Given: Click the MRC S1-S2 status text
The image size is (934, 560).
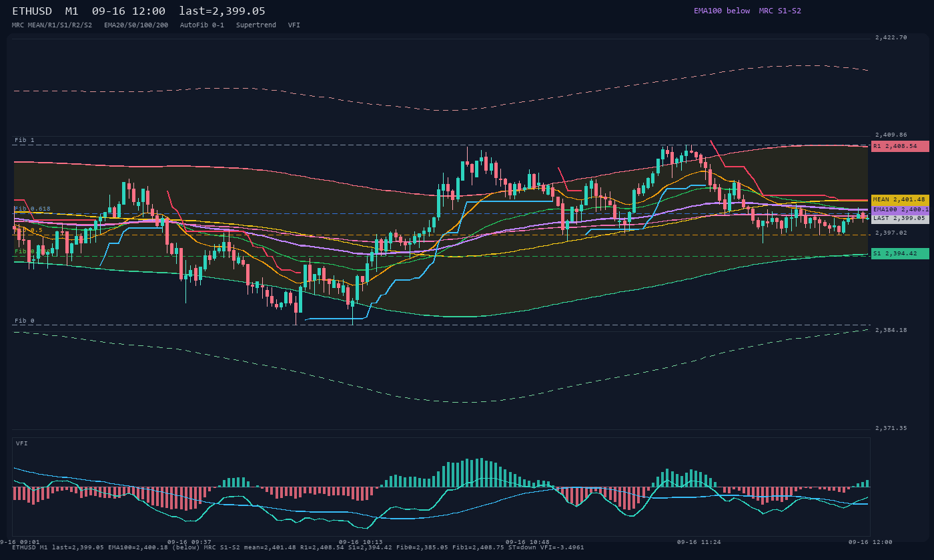Looking at the screenshot, I should coord(780,11).
